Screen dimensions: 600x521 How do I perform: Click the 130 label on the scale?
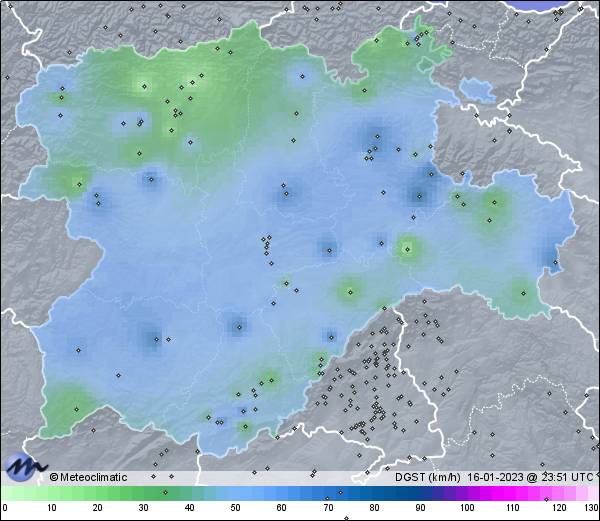591,508
